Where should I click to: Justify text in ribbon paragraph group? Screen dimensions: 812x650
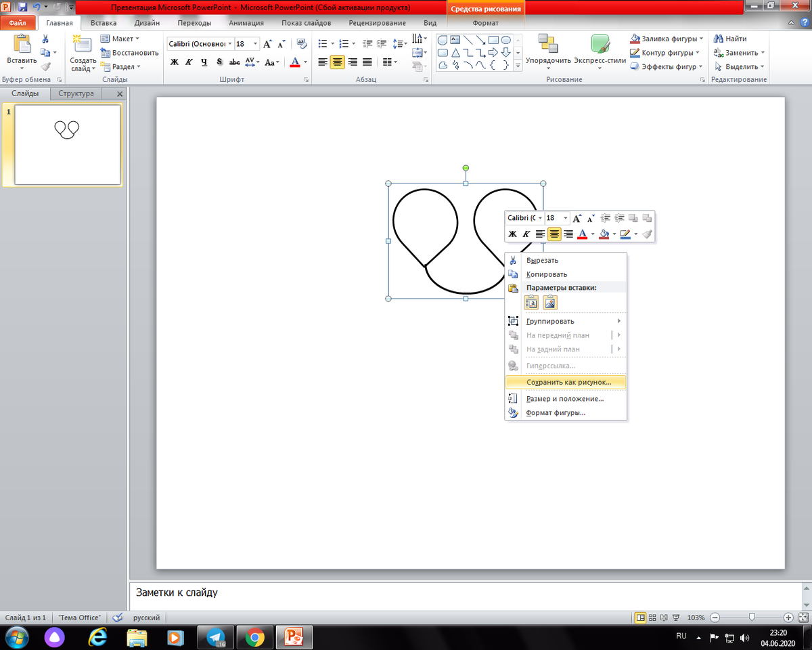click(367, 62)
